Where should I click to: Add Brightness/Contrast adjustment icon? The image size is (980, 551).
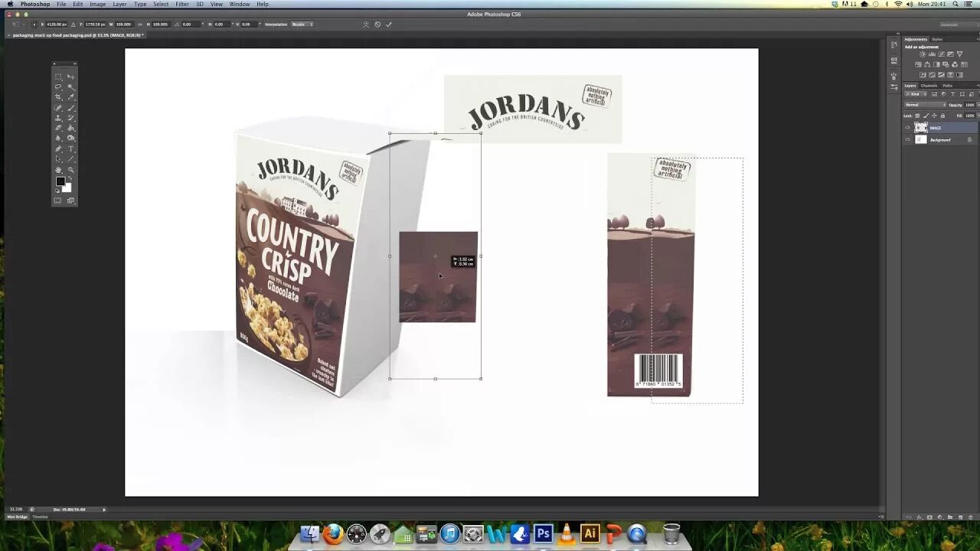[922, 54]
